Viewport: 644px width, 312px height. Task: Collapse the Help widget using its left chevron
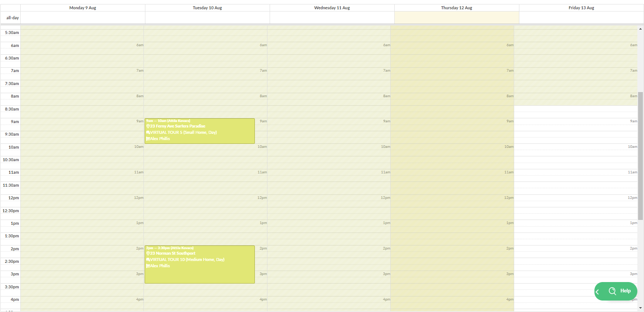click(597, 292)
